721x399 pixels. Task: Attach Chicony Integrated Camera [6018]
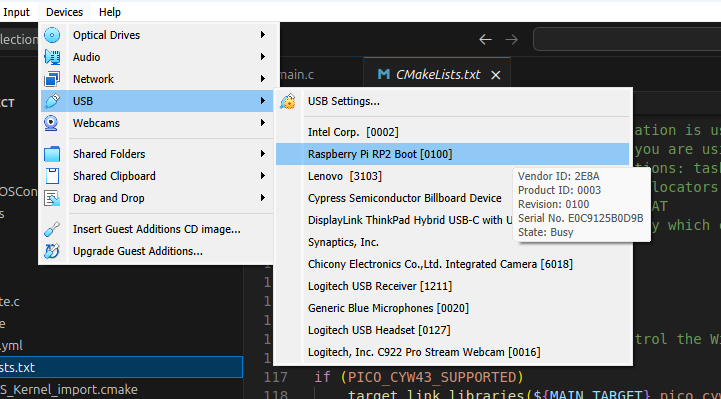pyautogui.click(x=452, y=264)
